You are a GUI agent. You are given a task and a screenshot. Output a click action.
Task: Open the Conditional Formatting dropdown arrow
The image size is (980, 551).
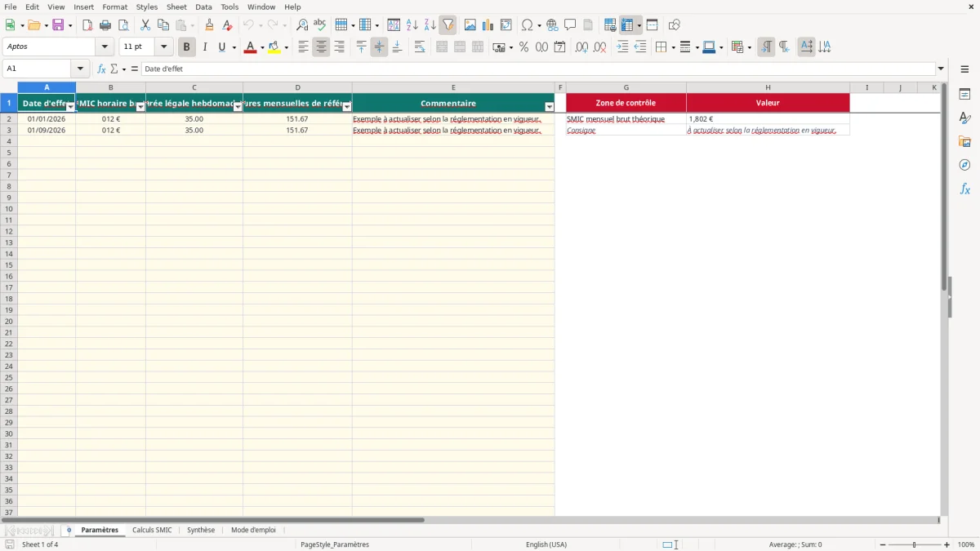[749, 47]
